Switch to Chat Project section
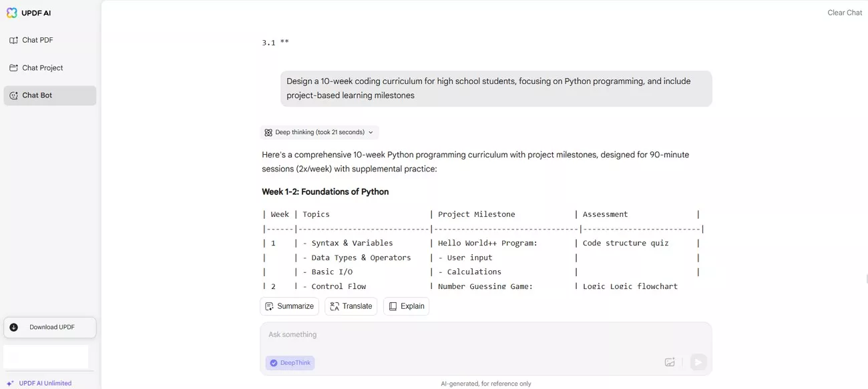This screenshot has width=868, height=389. click(44, 67)
